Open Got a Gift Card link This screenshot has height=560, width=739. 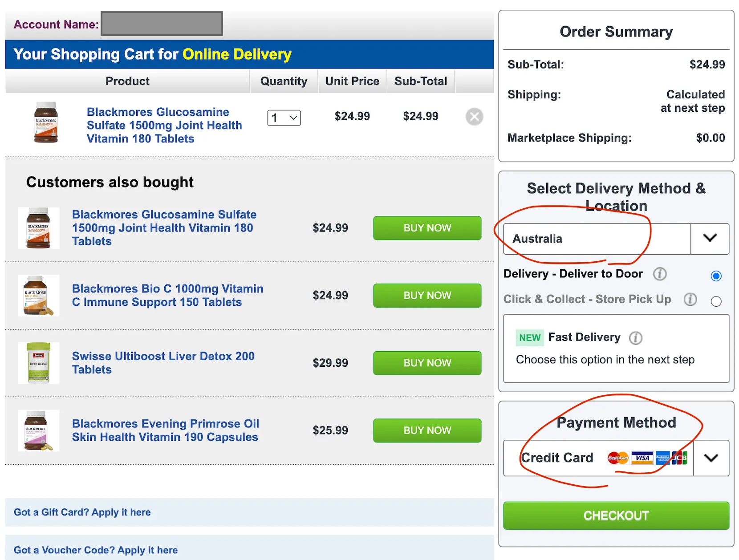(x=82, y=512)
